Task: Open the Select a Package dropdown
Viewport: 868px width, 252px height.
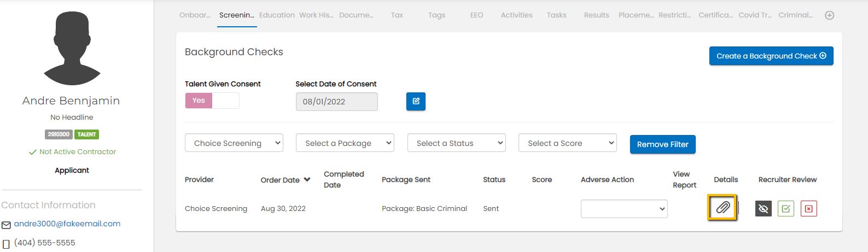Action: pos(345,143)
